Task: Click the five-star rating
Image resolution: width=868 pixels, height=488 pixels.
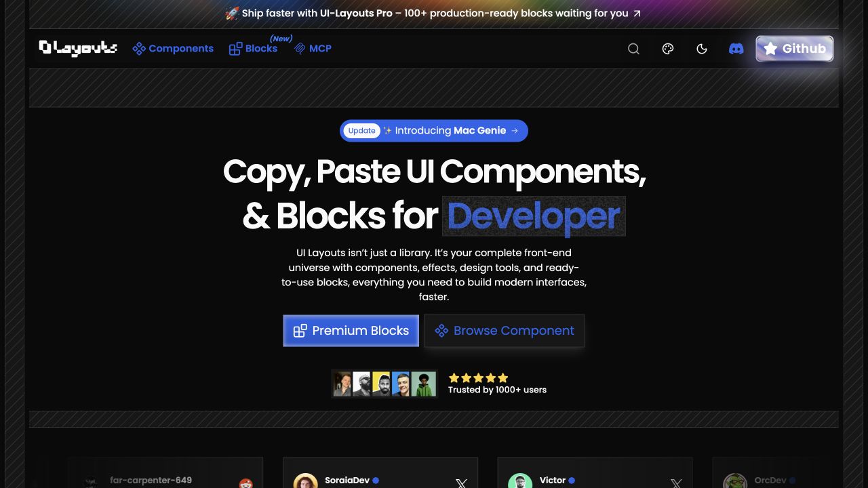Action: [x=478, y=378]
